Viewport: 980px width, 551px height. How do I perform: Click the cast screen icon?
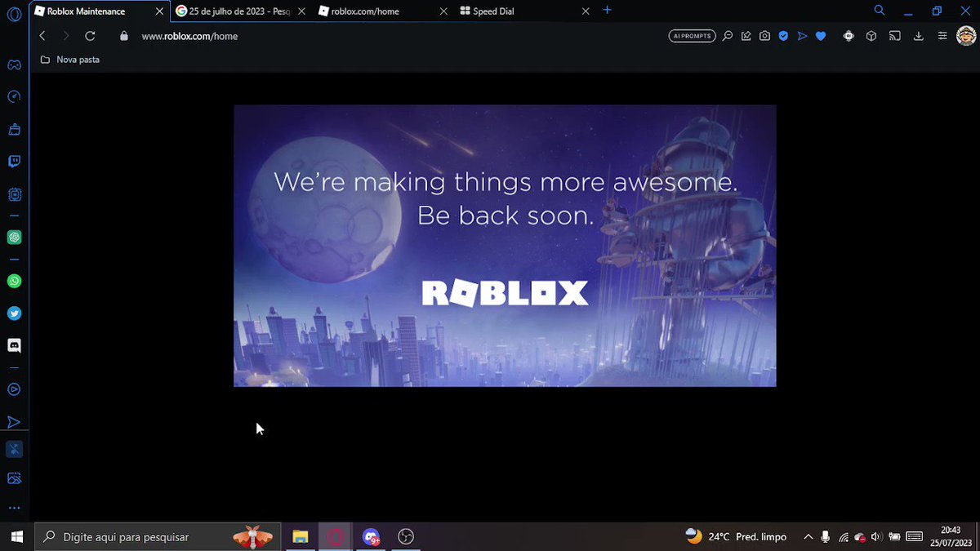point(895,36)
